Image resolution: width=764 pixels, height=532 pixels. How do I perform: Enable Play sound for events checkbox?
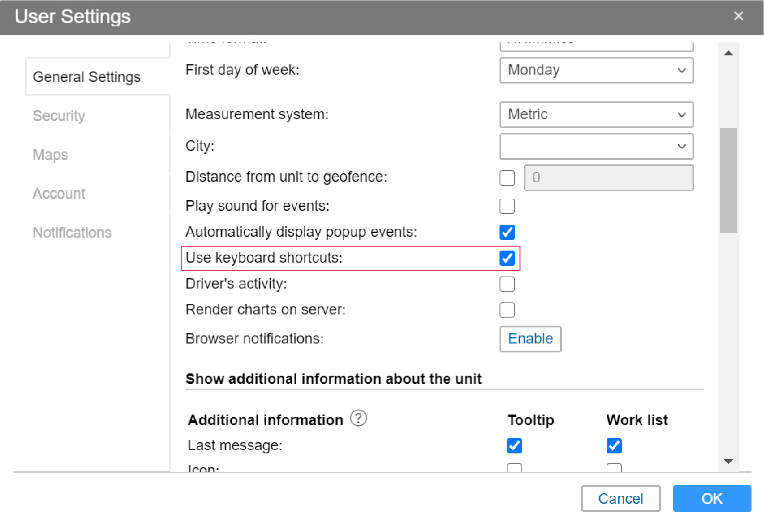pyautogui.click(x=507, y=206)
